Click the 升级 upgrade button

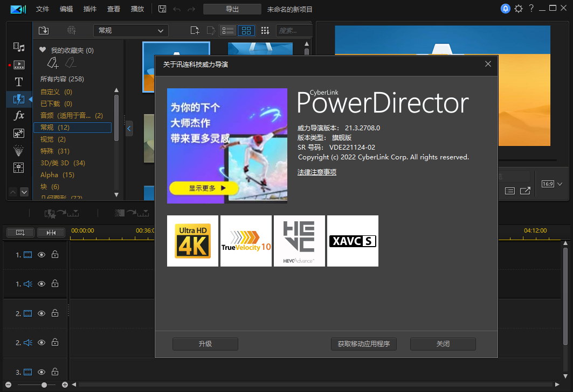pyautogui.click(x=205, y=344)
